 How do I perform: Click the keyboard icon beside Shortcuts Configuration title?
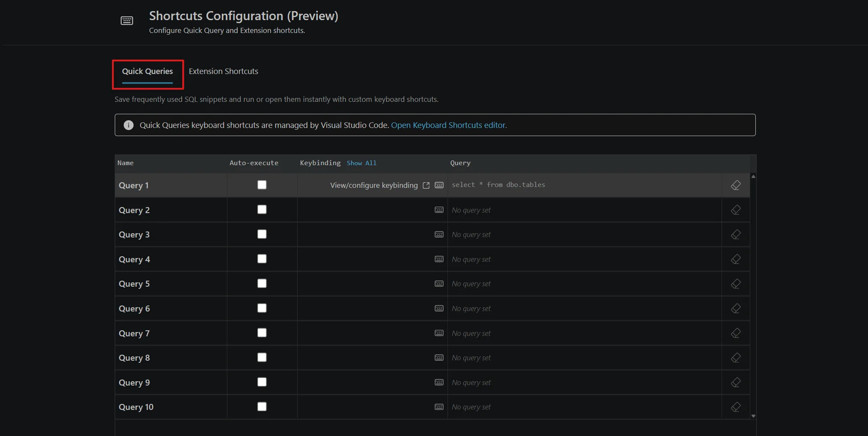pyautogui.click(x=127, y=21)
